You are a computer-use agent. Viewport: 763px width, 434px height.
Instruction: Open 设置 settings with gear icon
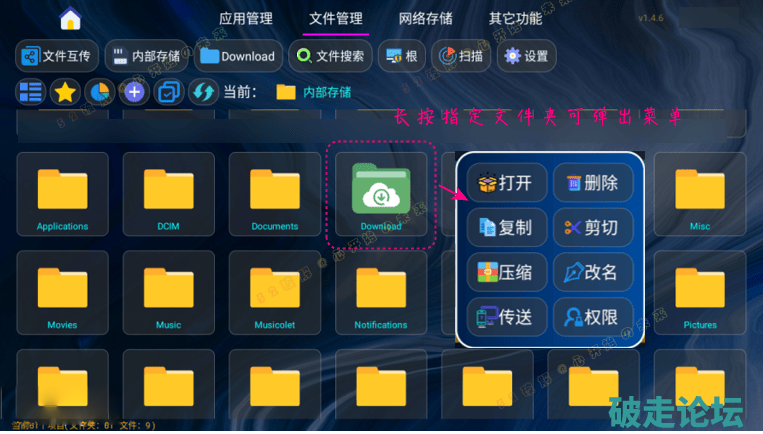click(x=527, y=56)
